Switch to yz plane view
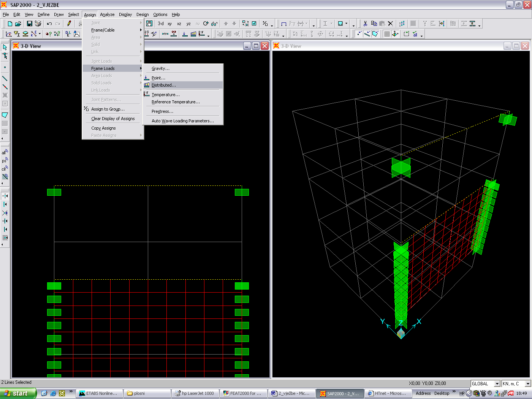This screenshot has width=532, height=399. click(x=188, y=24)
